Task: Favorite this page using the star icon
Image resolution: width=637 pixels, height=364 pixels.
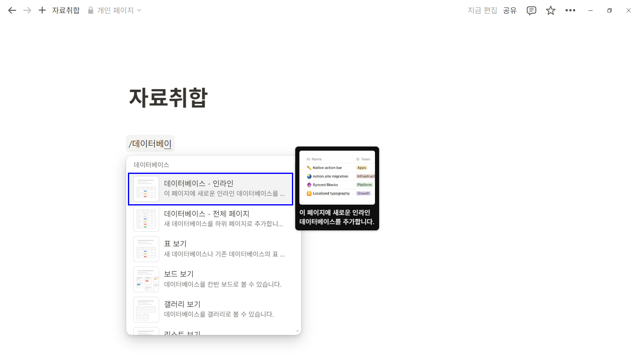Action: click(x=551, y=10)
